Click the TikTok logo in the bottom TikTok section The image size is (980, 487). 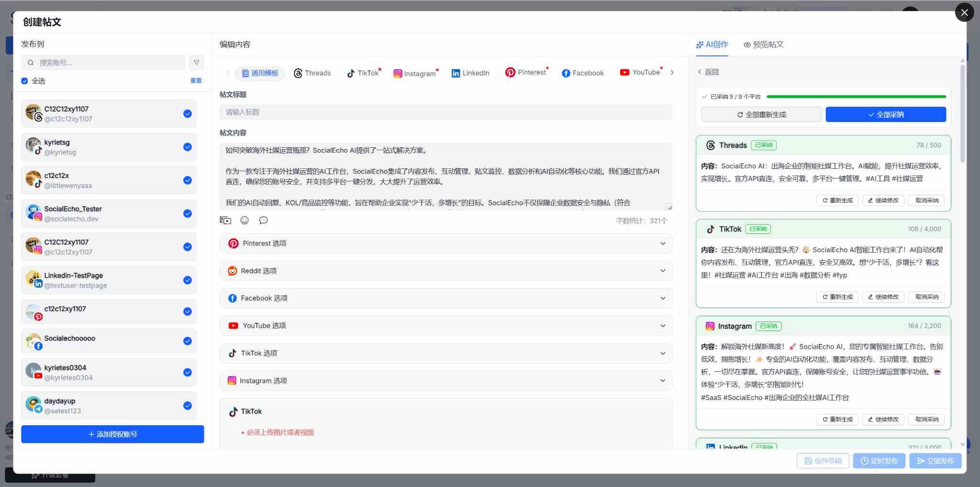[233, 412]
